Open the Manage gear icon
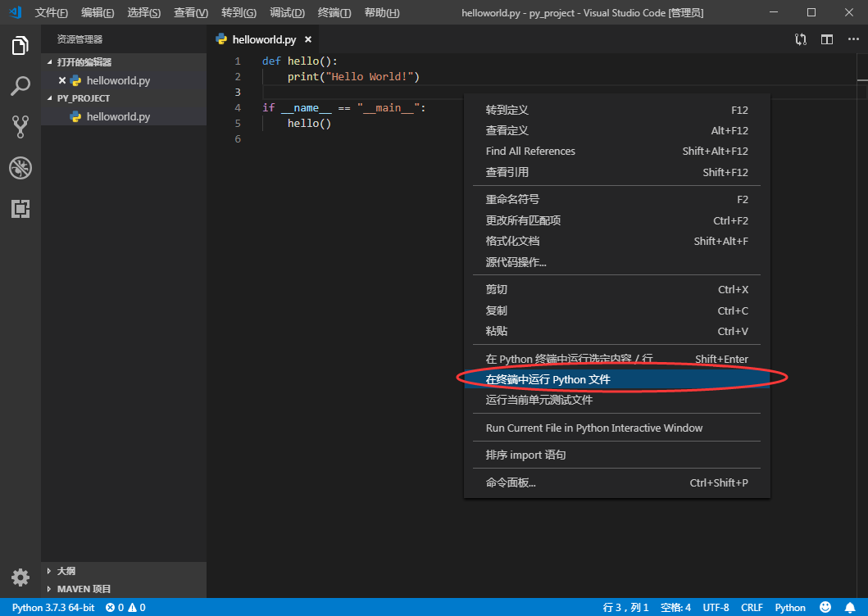Image resolution: width=868 pixels, height=616 pixels. 20,577
